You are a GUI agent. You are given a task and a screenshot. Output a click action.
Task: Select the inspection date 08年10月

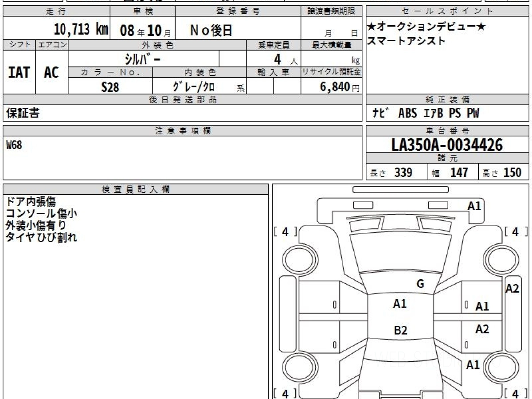tap(145, 30)
